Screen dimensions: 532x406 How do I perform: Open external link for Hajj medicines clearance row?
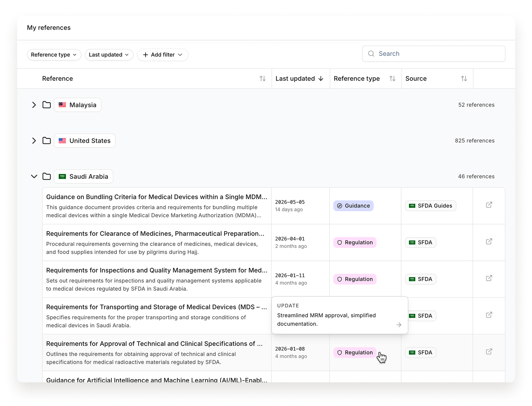489,241
